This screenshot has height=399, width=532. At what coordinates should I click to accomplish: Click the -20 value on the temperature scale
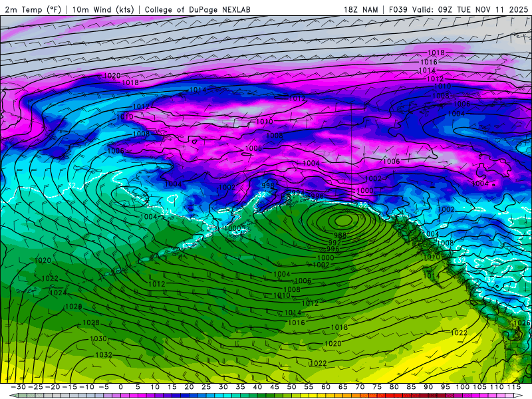point(53,387)
